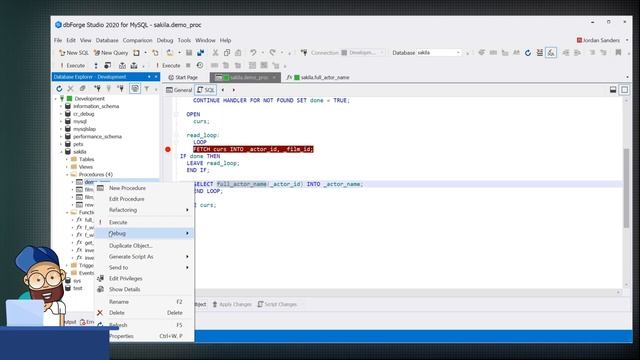Collapse the Development connection node
640x360 pixels.
(x=56, y=99)
